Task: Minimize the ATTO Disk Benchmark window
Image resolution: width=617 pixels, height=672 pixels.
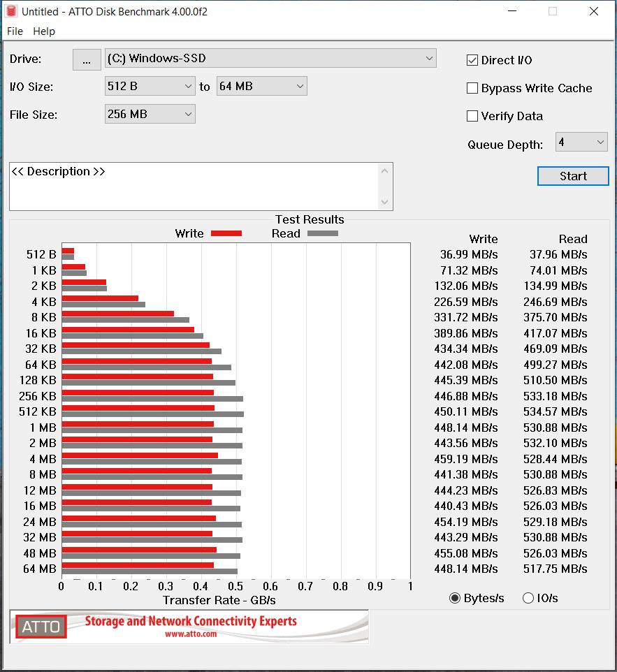Action: pos(512,11)
